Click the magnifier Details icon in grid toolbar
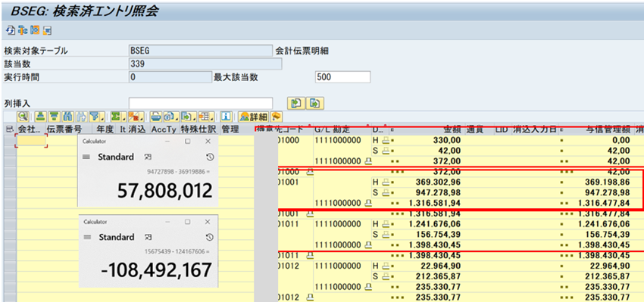644x302 pixels. [23, 117]
